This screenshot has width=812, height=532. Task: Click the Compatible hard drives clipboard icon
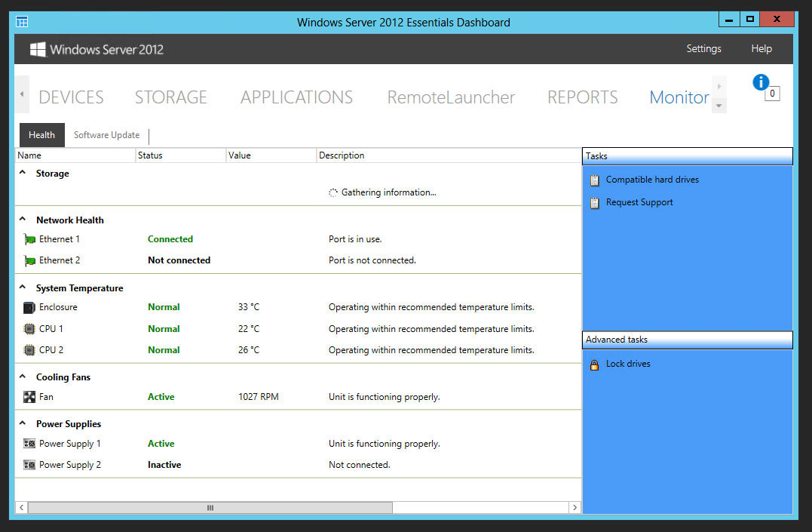595,180
